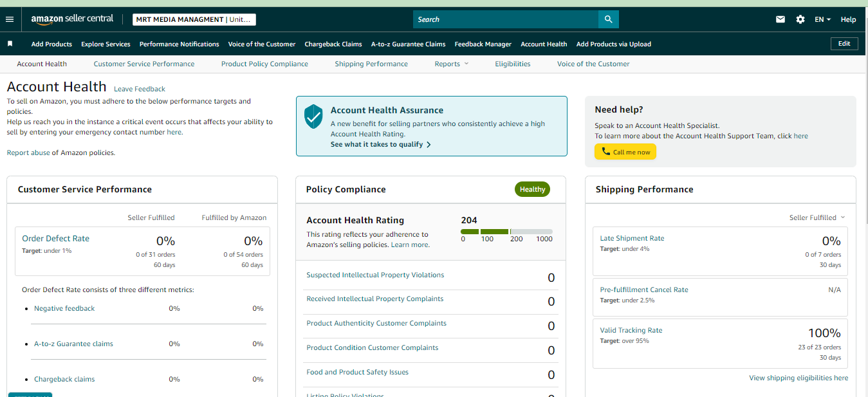The image size is (868, 397).
Task: Switch to Voice of the Customer tab
Action: (x=593, y=64)
